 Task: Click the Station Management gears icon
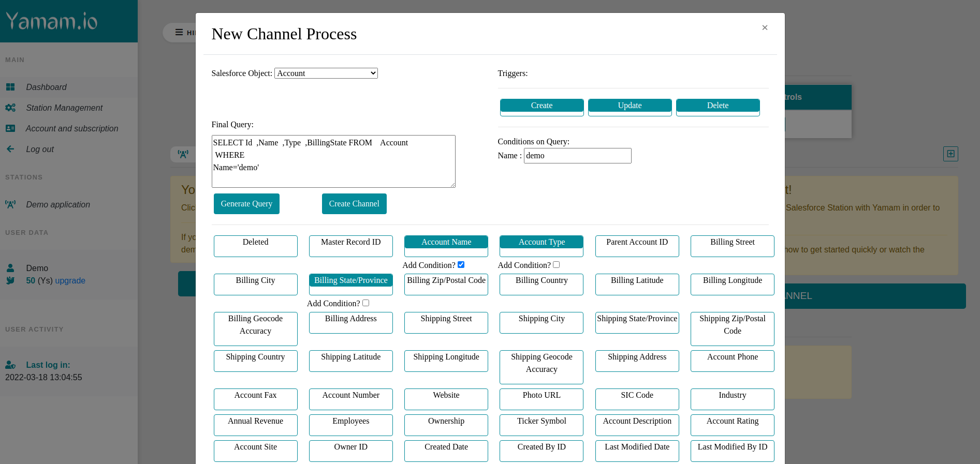(x=10, y=108)
